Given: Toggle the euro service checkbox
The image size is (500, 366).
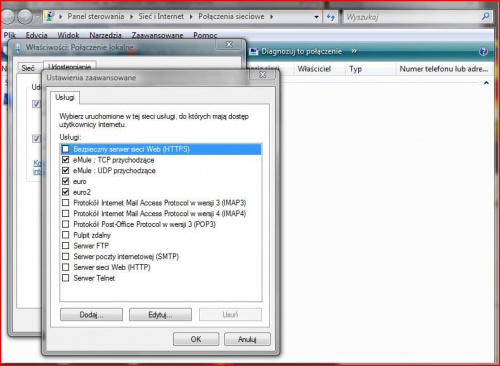Looking at the screenshot, I should [x=66, y=181].
